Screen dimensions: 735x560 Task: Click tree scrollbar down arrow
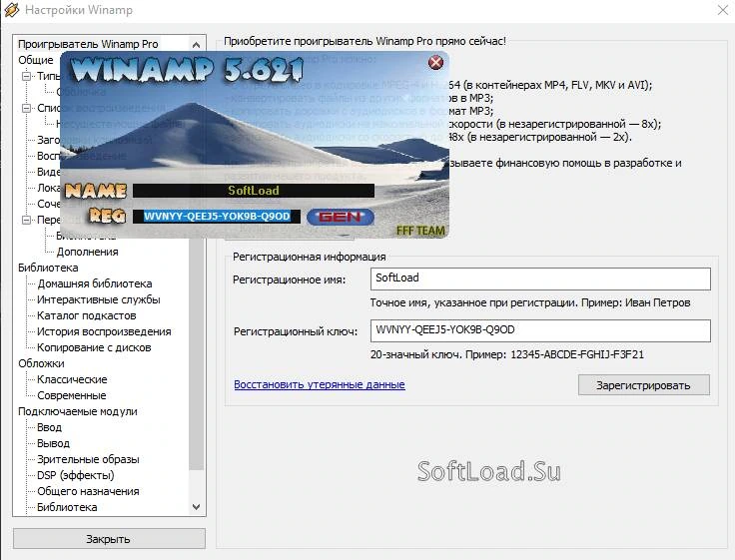click(x=197, y=507)
